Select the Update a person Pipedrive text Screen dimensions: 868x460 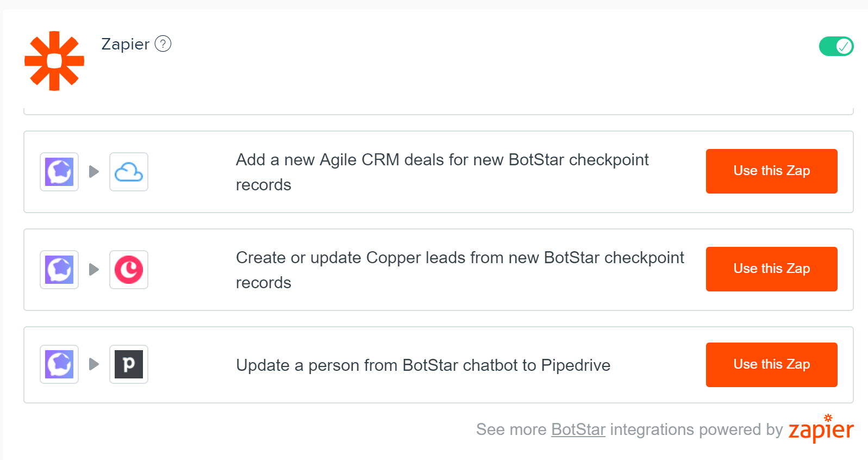(423, 365)
